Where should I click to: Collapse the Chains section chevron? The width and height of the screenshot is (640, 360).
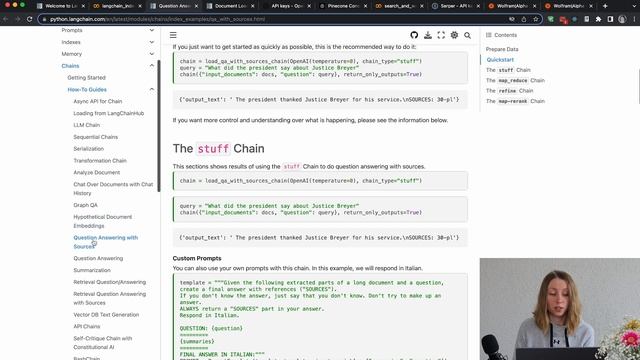152,66
